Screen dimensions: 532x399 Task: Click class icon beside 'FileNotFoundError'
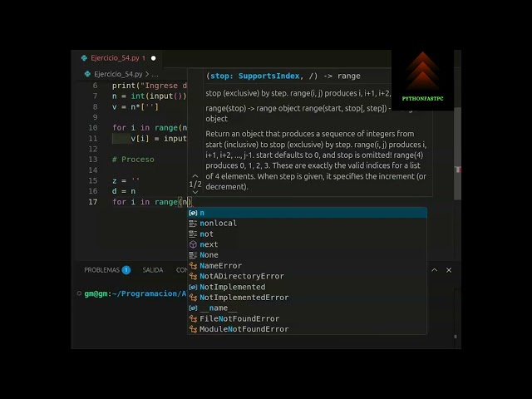pyautogui.click(x=193, y=318)
